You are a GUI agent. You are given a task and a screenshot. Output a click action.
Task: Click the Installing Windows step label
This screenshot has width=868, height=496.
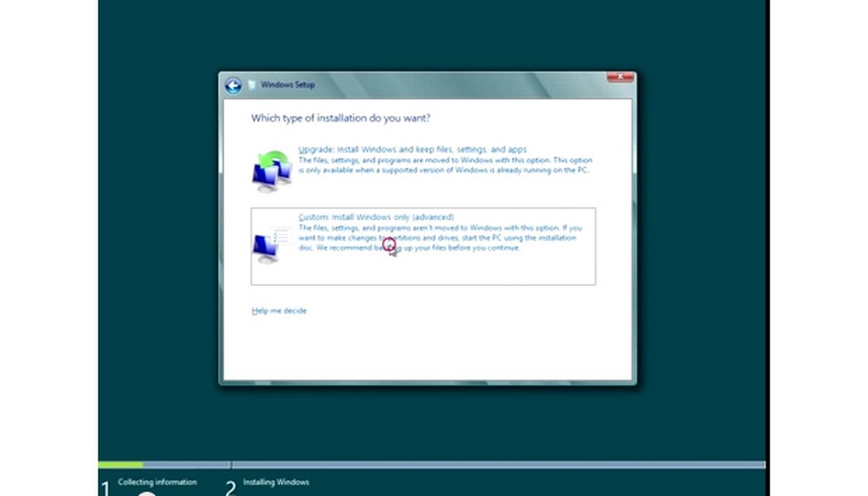coord(276,482)
